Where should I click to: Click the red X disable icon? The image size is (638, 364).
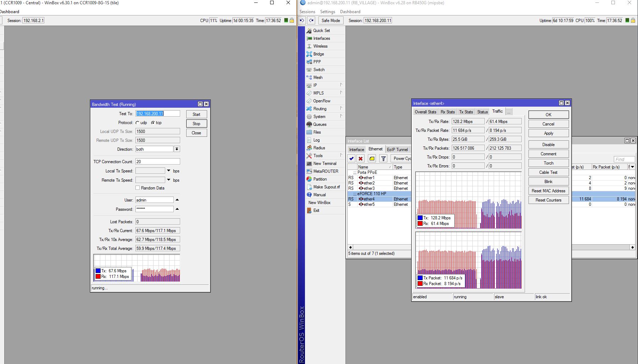tap(360, 159)
